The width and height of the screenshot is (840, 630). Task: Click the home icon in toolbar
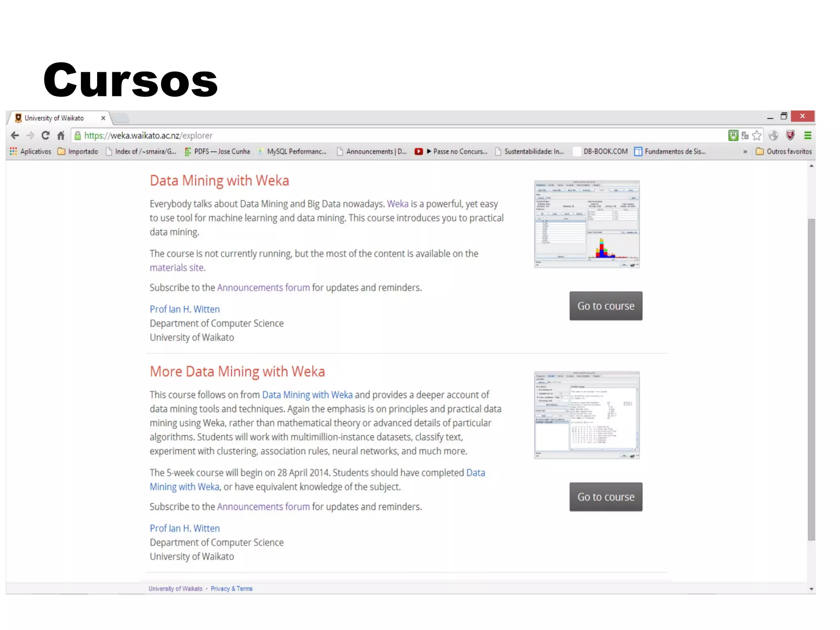pos(61,135)
